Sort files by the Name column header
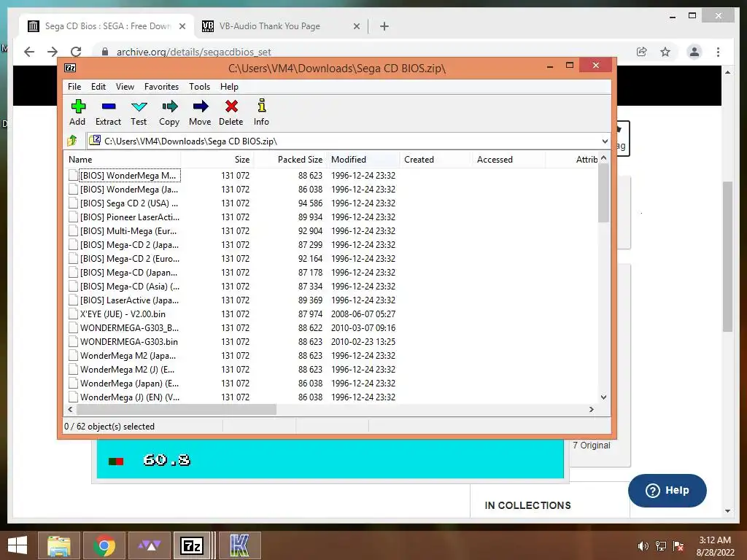The image size is (747, 560). coord(122,160)
